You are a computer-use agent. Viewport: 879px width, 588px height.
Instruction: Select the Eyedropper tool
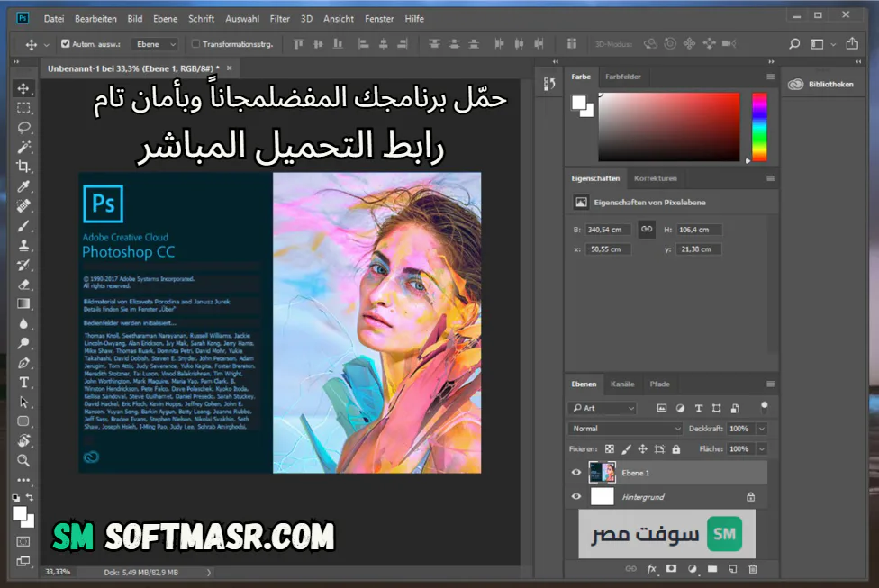point(23,186)
